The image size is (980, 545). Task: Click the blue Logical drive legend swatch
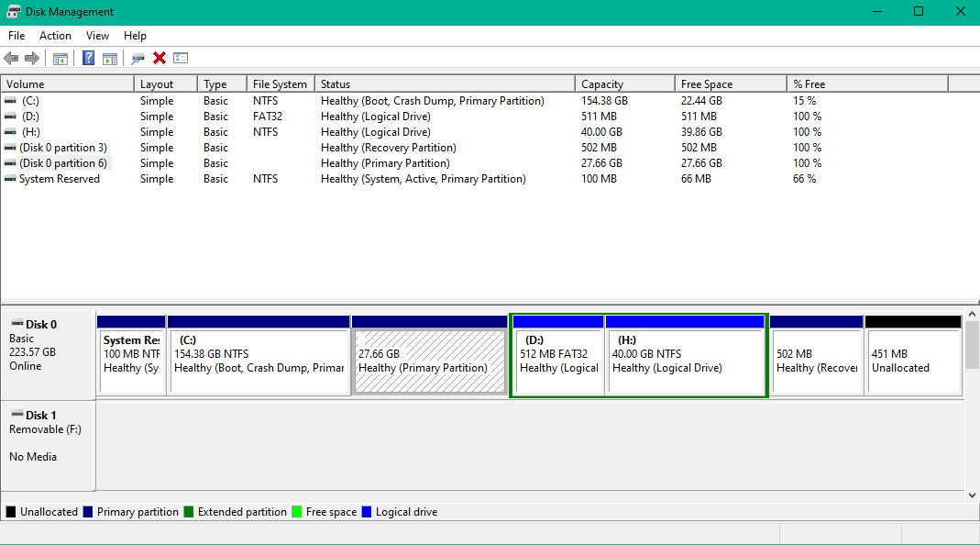click(367, 512)
